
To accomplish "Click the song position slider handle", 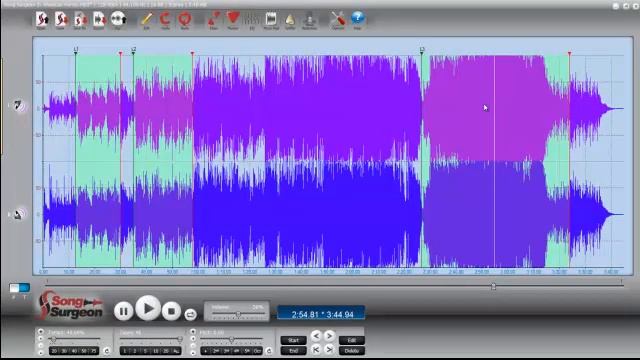I will tap(493, 287).
